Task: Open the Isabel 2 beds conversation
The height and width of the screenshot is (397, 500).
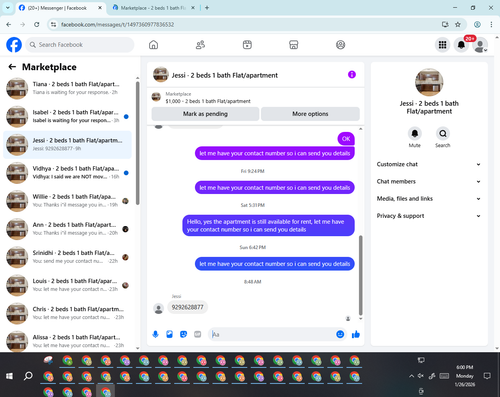Action: [x=67, y=117]
